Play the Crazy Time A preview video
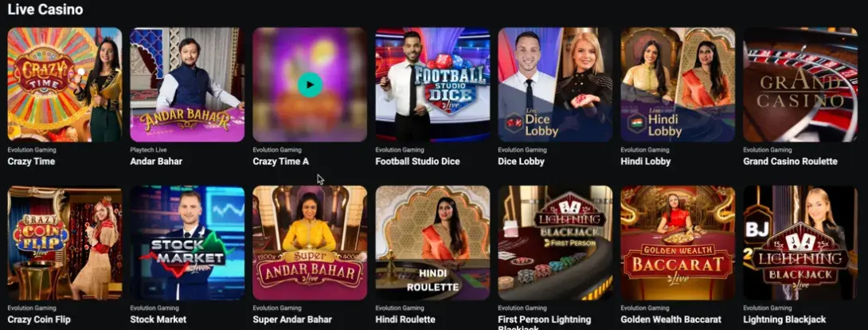Screen dimensions: 868x330 point(310,84)
